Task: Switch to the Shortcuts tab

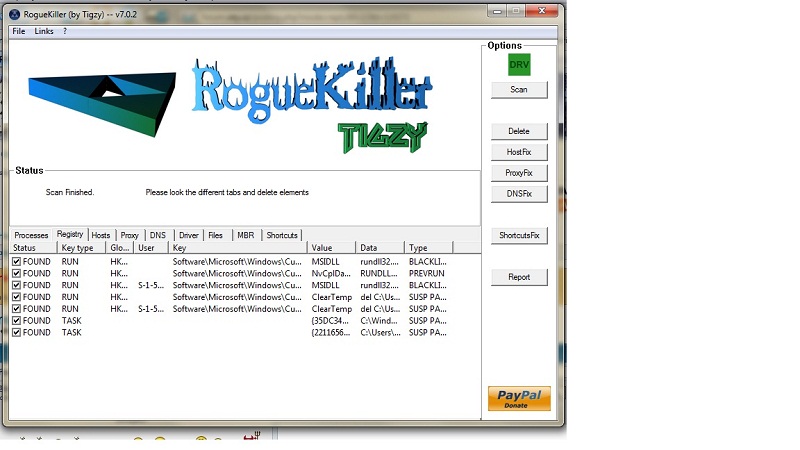Action: [x=282, y=235]
